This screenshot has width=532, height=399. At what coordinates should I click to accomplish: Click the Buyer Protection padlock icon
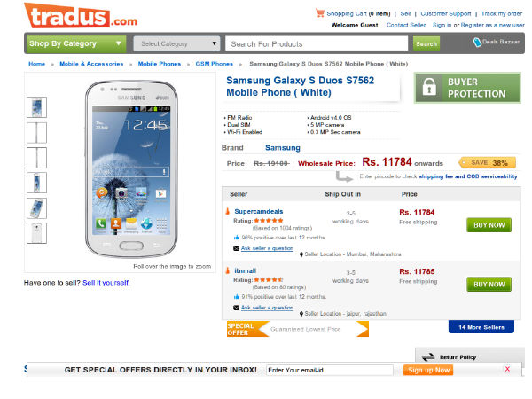429,88
